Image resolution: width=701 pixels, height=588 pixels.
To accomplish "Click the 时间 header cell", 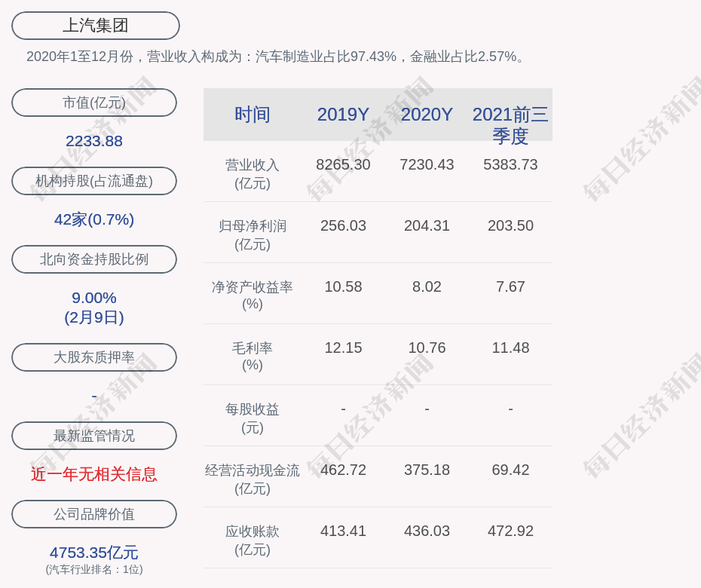I will coord(253,115).
